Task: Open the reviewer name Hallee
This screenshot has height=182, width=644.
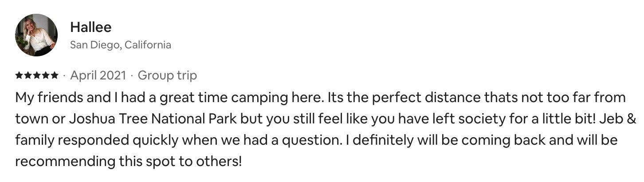Action: [x=90, y=27]
